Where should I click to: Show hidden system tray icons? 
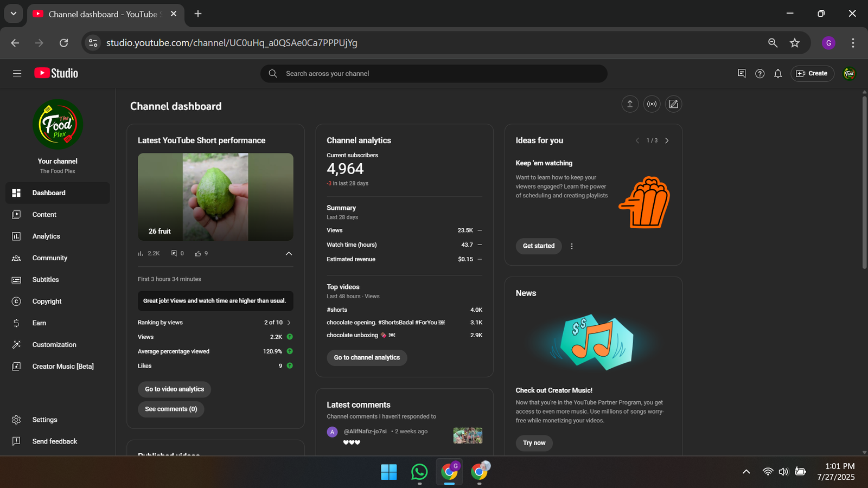point(746,472)
